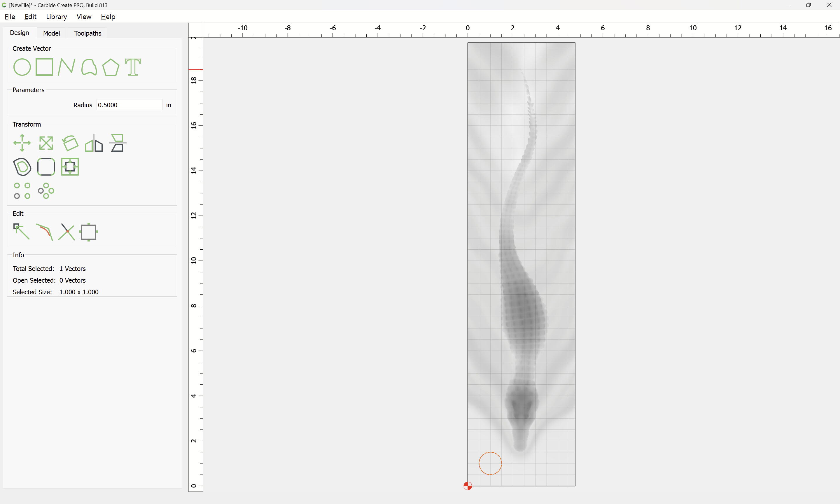Select the Polyline vector tool
840x504 pixels.
point(66,67)
